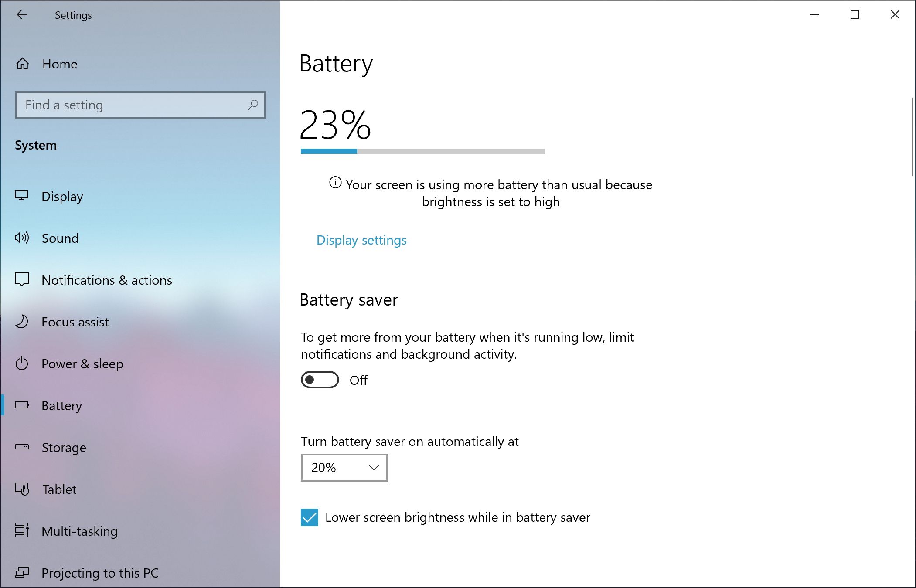
Task: Navigate to Focus assist settings
Action: [x=75, y=322]
